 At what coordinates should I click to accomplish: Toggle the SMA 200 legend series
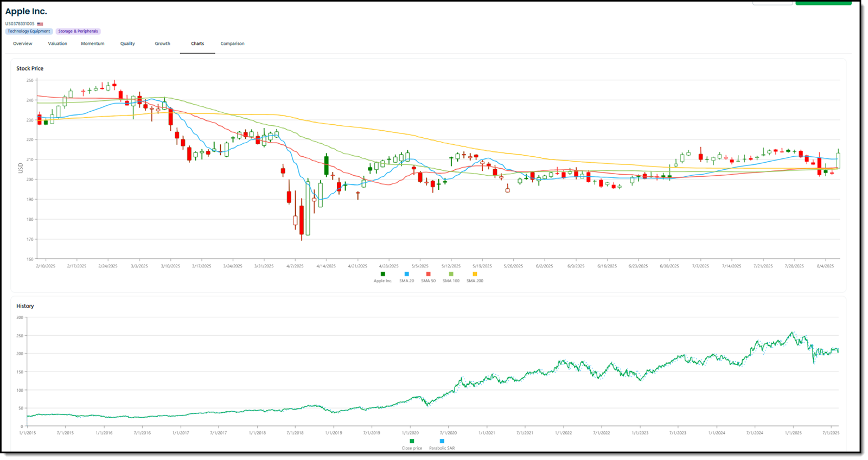pos(475,277)
